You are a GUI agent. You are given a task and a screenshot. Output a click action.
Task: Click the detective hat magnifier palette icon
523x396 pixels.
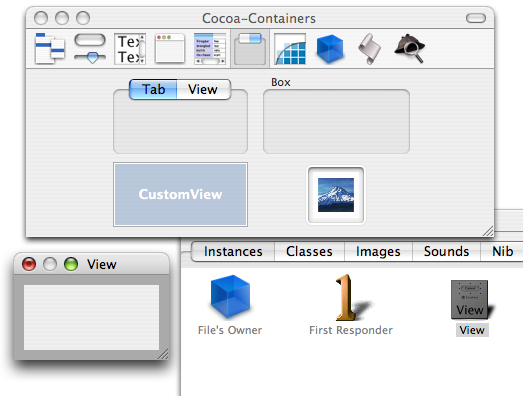point(410,49)
